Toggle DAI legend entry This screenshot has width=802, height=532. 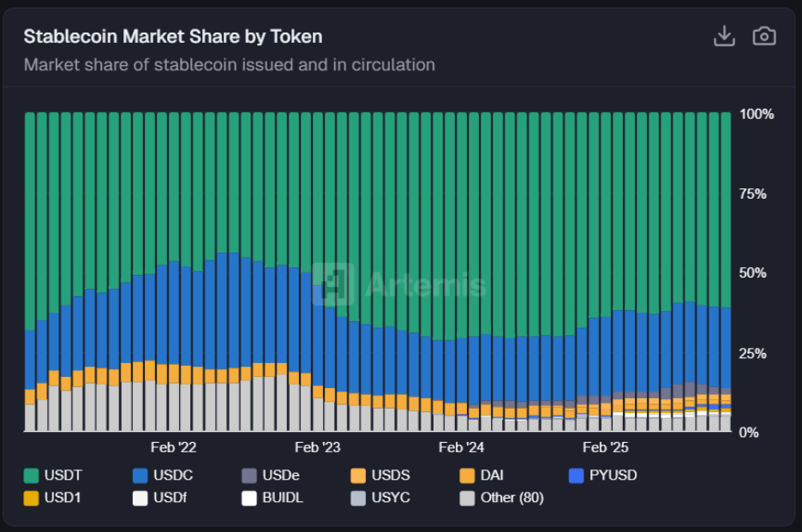point(493,475)
